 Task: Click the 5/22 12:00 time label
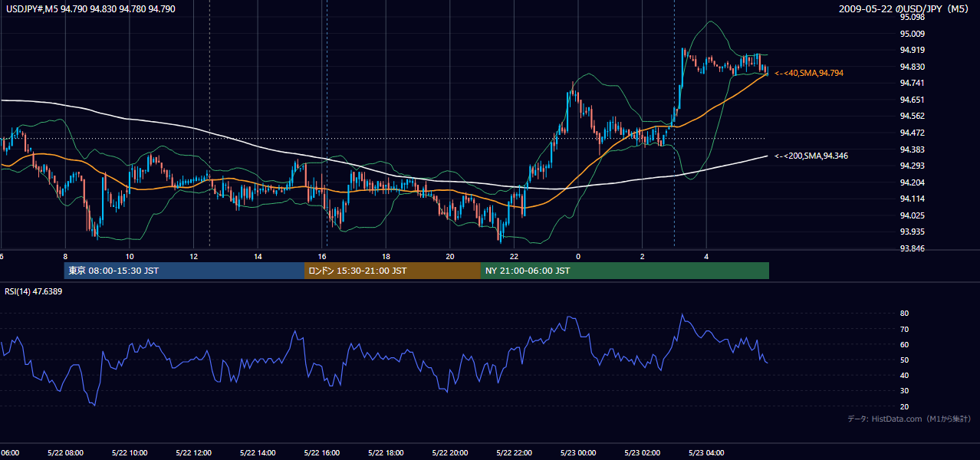click(193, 453)
